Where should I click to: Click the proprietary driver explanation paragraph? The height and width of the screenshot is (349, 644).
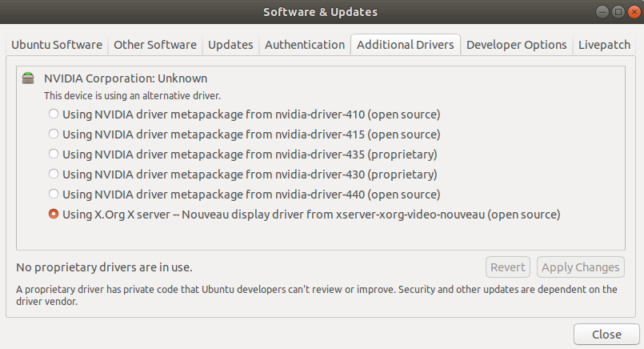click(317, 295)
